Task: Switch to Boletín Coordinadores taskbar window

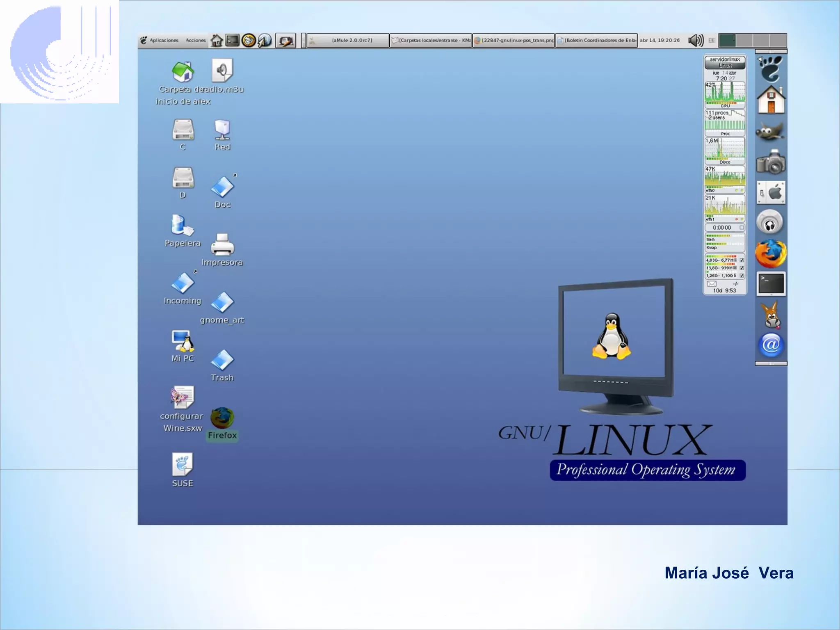Action: pyautogui.click(x=596, y=40)
